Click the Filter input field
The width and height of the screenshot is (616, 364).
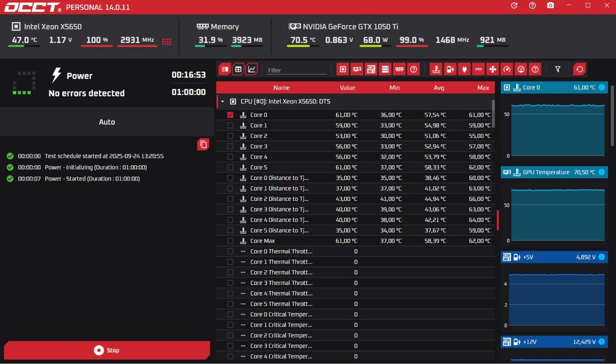[x=297, y=70]
